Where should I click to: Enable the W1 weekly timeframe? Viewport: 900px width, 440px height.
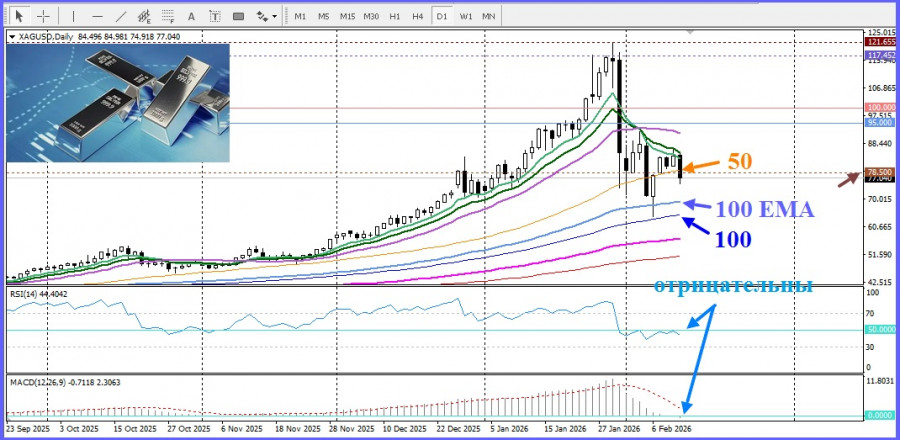tap(466, 16)
